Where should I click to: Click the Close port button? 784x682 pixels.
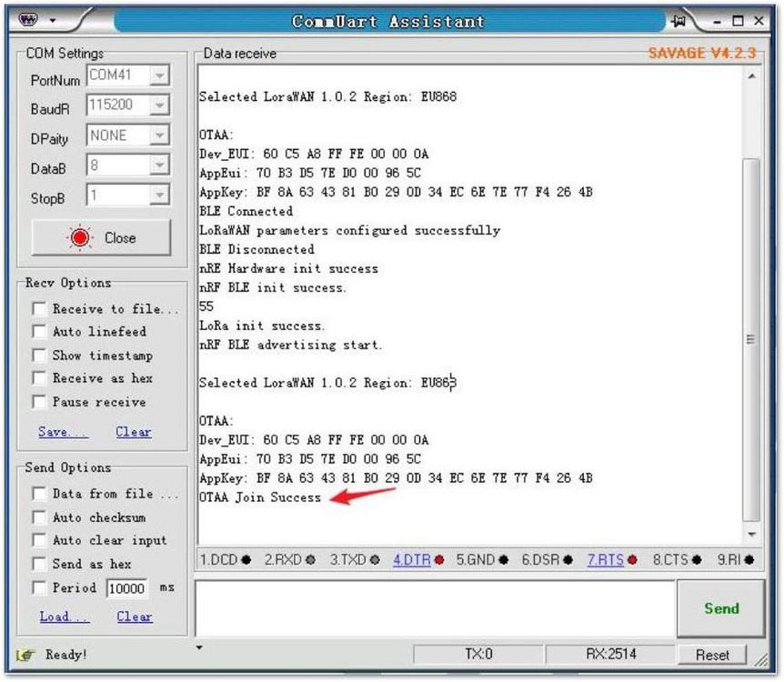point(101,238)
